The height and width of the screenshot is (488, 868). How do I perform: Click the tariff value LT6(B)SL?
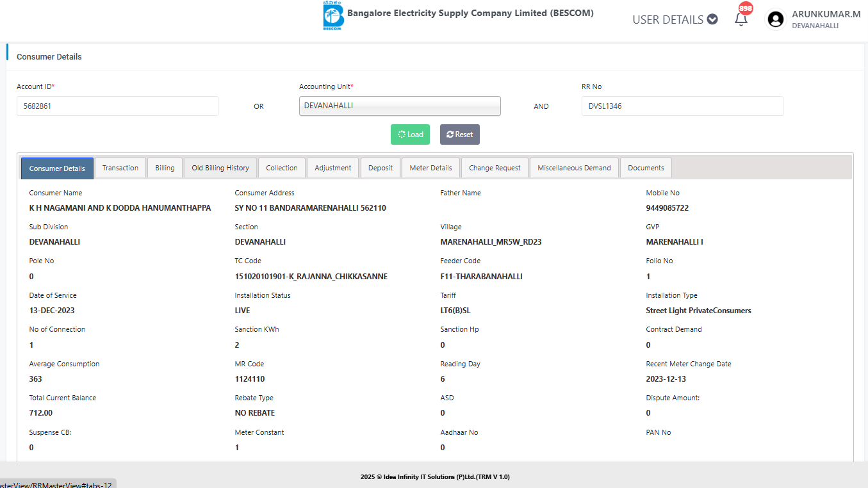point(455,311)
